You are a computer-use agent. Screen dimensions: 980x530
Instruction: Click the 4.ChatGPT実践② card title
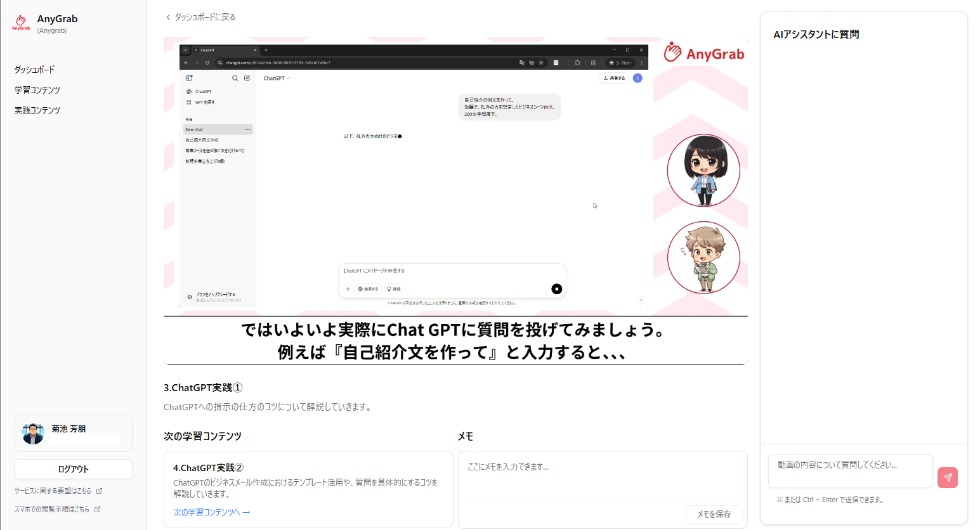[x=209, y=468]
